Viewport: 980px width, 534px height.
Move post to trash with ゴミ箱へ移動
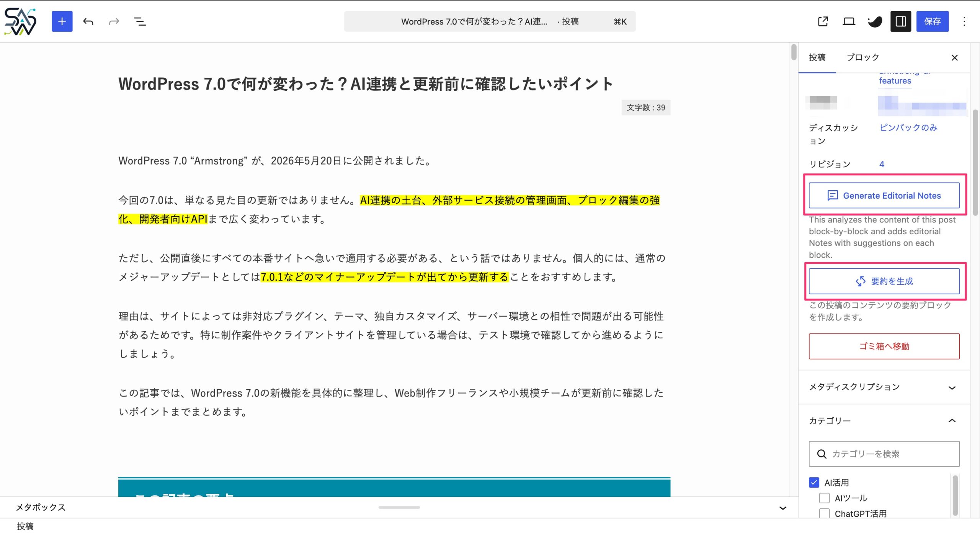click(x=884, y=346)
